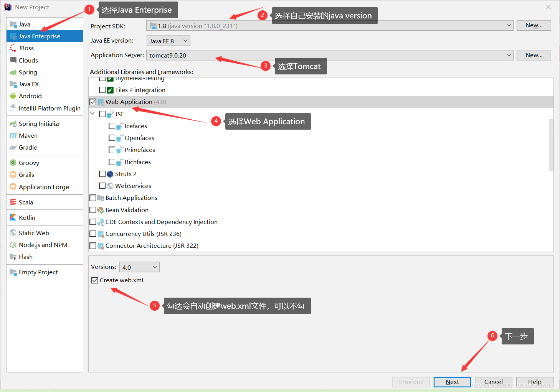560x392 pixels.
Task: Check the Batch Applications checkbox
Action: click(93, 198)
